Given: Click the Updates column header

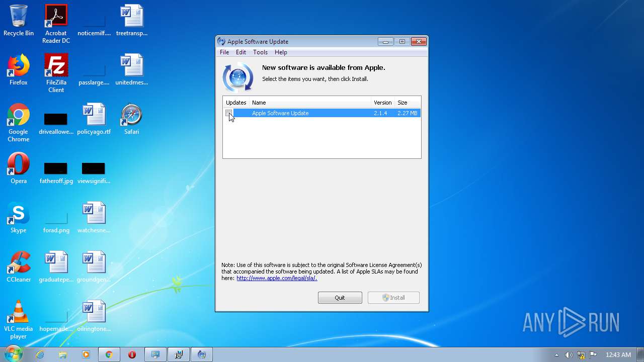Looking at the screenshot, I should click(x=236, y=103).
